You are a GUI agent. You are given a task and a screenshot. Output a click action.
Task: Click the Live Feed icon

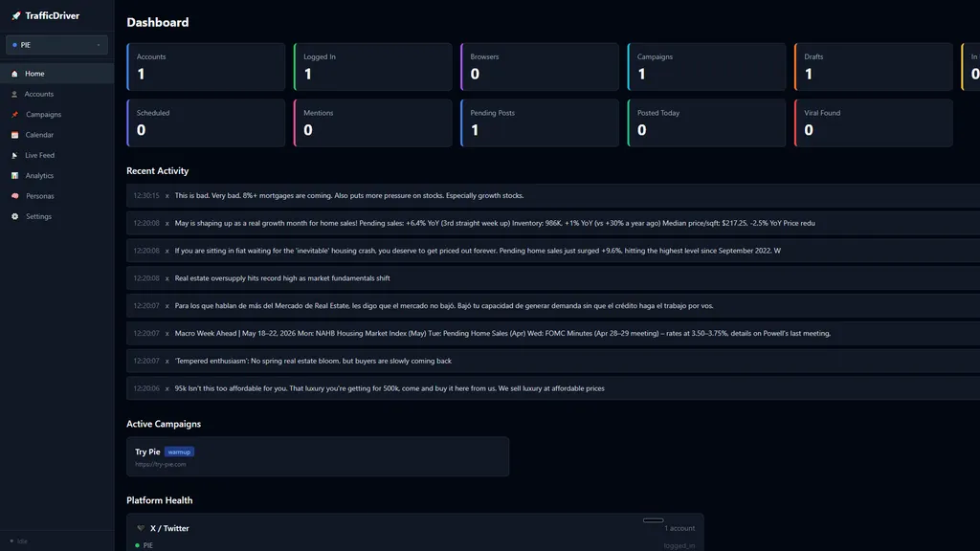point(14,156)
